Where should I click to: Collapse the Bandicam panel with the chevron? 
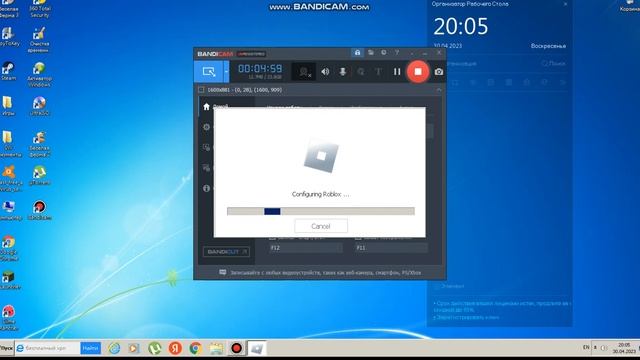pyautogui.click(x=439, y=90)
